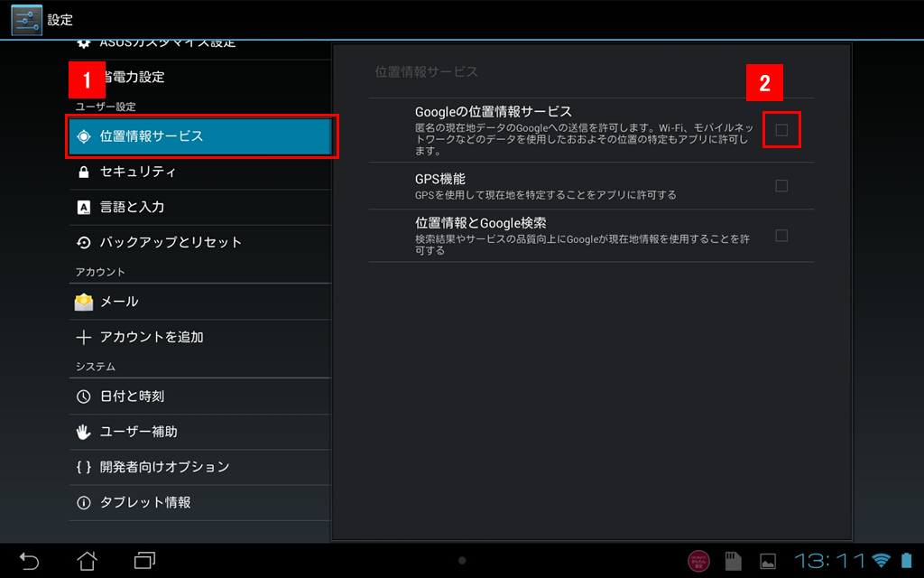Open 開発者向けオプション
Screen dimensions: 924x578
200,467
